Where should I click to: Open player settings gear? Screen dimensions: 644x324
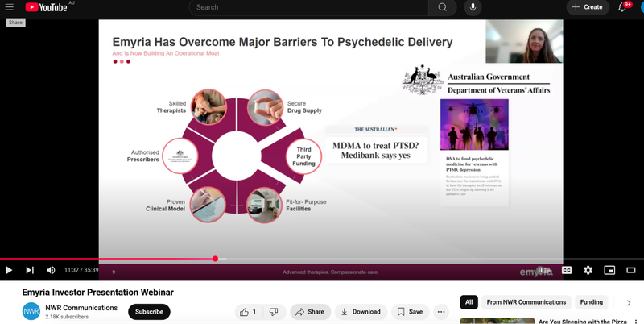tap(588, 270)
